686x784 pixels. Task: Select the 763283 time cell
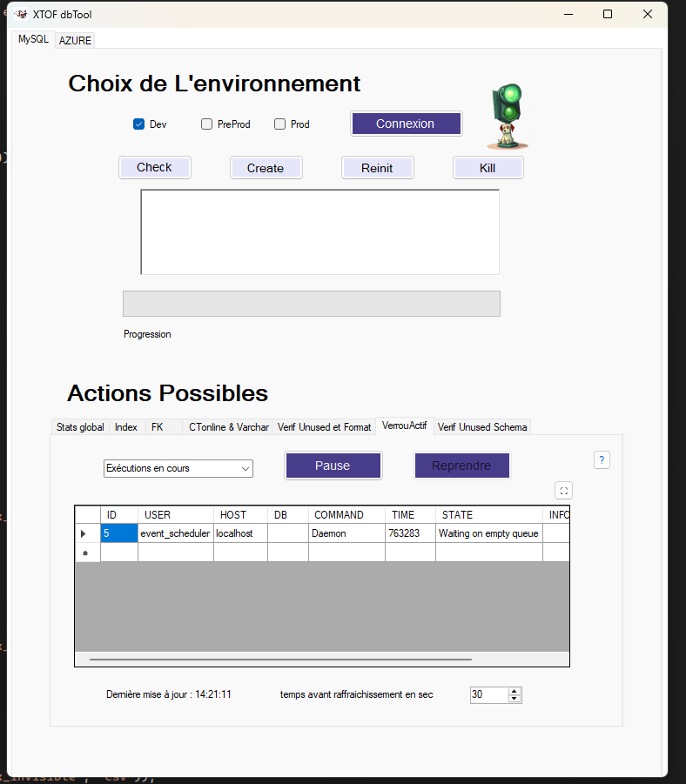410,533
